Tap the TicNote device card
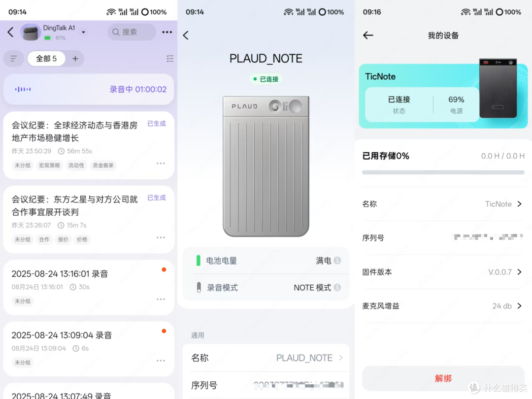The image size is (532, 399). coord(443,96)
